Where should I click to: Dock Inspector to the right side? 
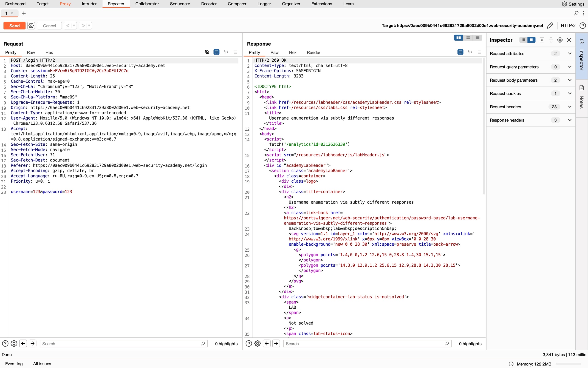tap(532, 40)
